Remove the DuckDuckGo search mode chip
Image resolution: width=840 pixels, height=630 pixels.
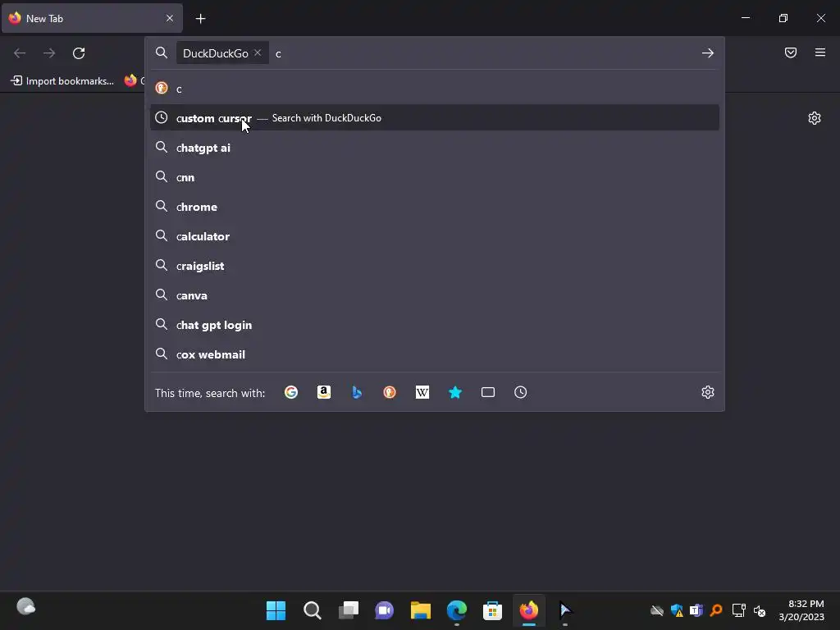pos(258,52)
